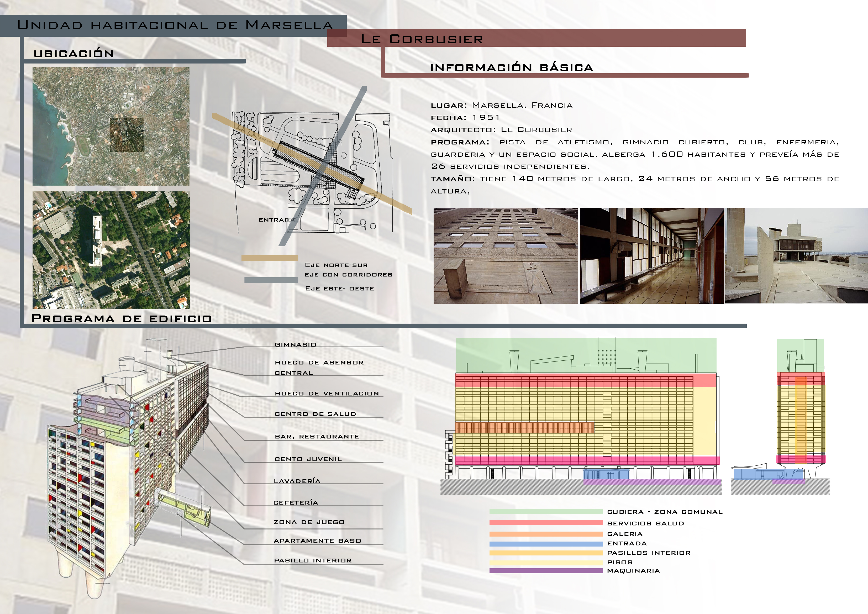Click the 'Cubiera - Zona Comunal' legend text
The height and width of the screenshot is (614, 868).
pyautogui.click(x=665, y=512)
